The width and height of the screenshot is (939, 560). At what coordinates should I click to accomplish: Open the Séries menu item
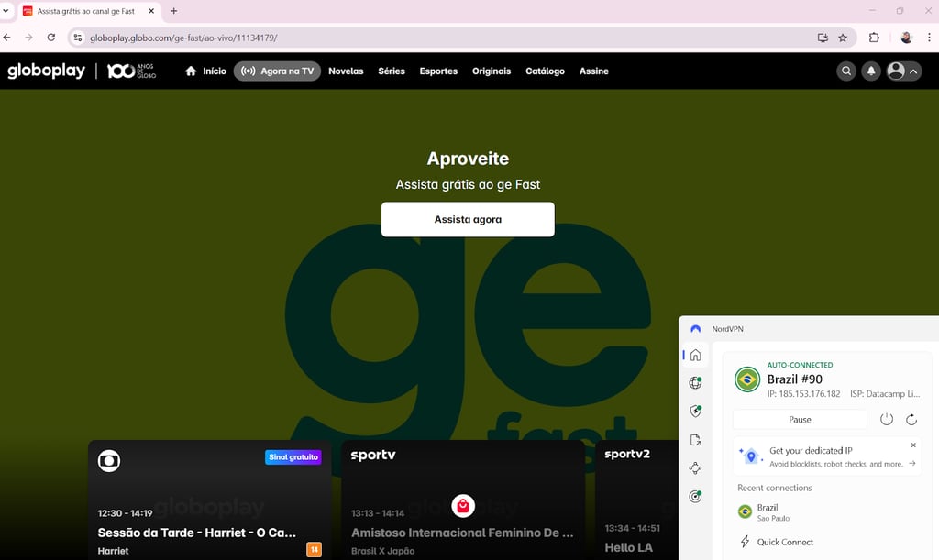click(391, 71)
